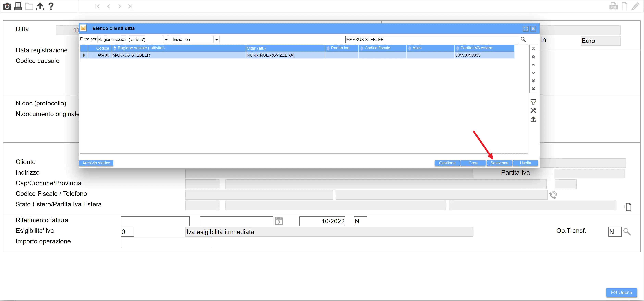Expand the Inizia con dropdown

[216, 40]
